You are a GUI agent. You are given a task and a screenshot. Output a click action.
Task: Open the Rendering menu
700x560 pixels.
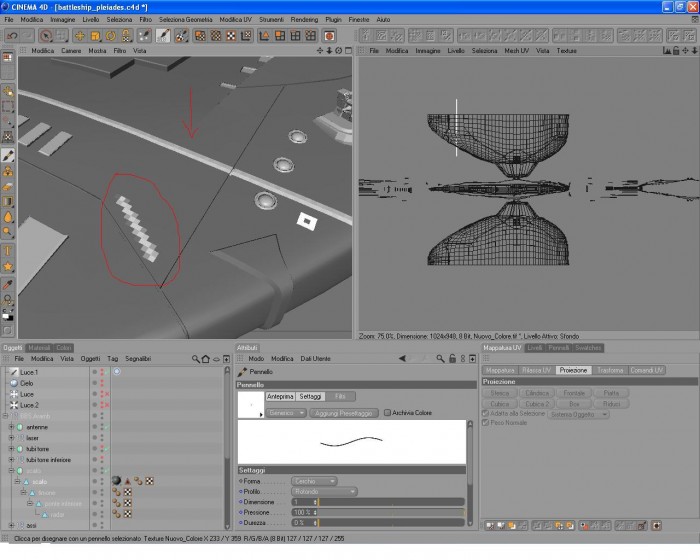(304, 20)
